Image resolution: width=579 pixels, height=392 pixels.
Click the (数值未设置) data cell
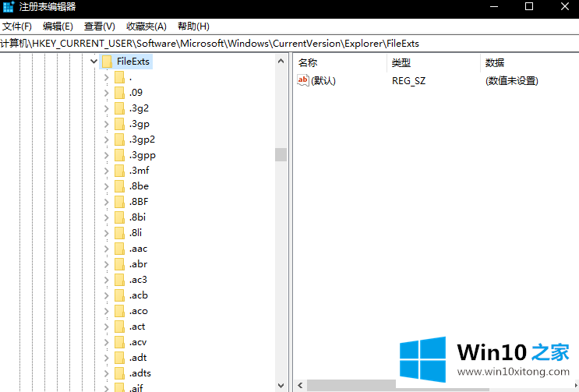pos(512,81)
